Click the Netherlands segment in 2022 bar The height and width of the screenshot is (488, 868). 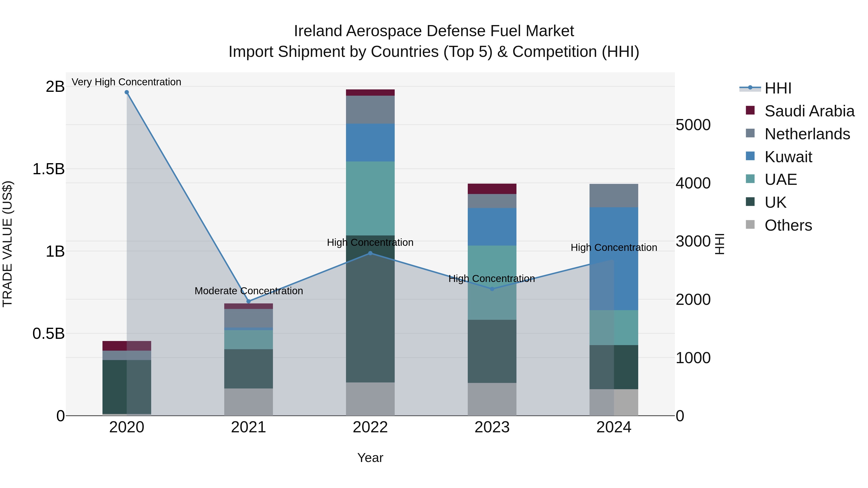(370, 110)
